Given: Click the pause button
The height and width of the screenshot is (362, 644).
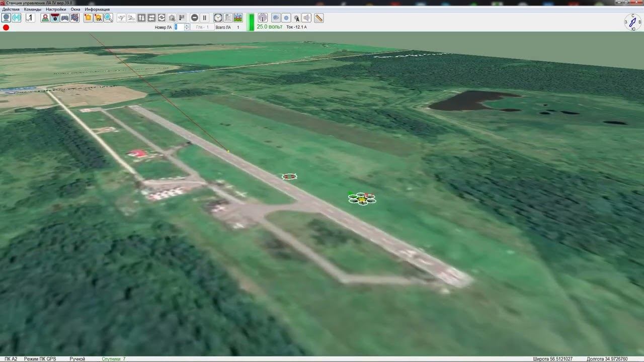Looking at the screenshot, I should (x=205, y=18).
